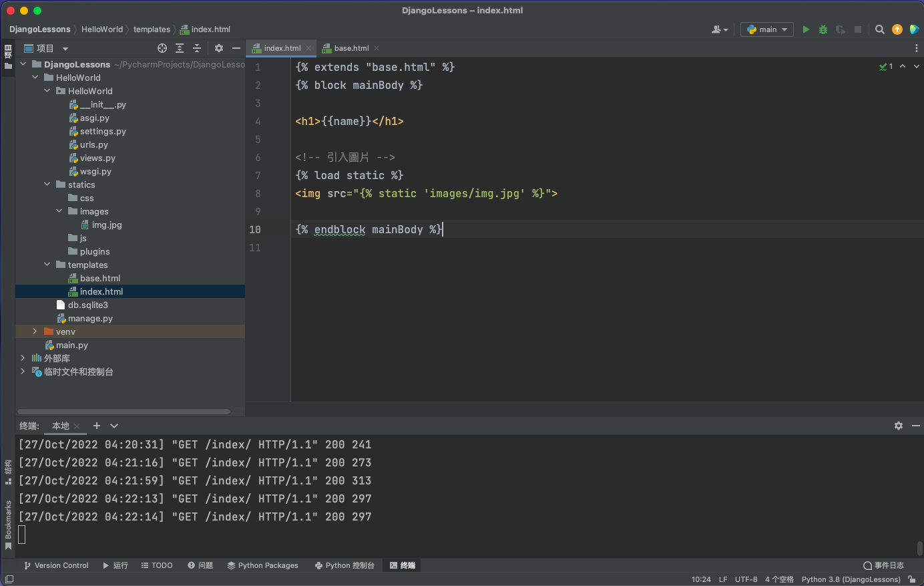Run the main configuration with the green play icon

click(x=806, y=29)
